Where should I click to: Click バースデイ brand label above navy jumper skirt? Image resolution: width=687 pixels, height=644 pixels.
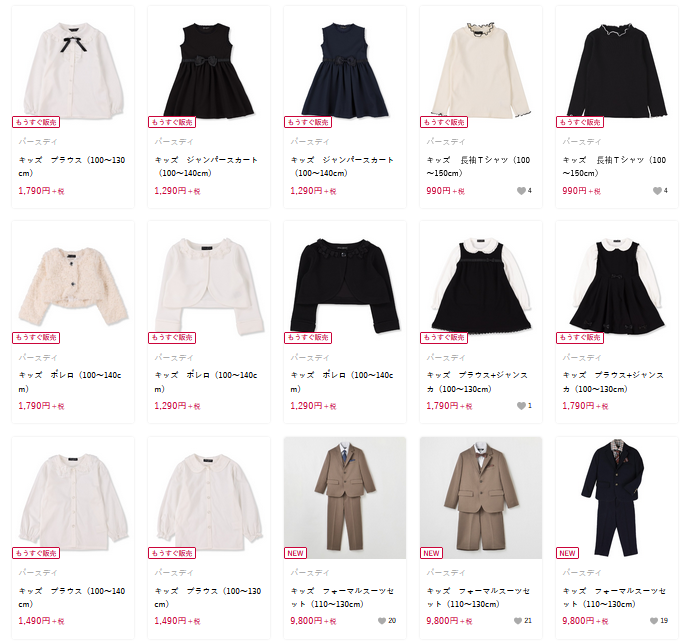309,142
